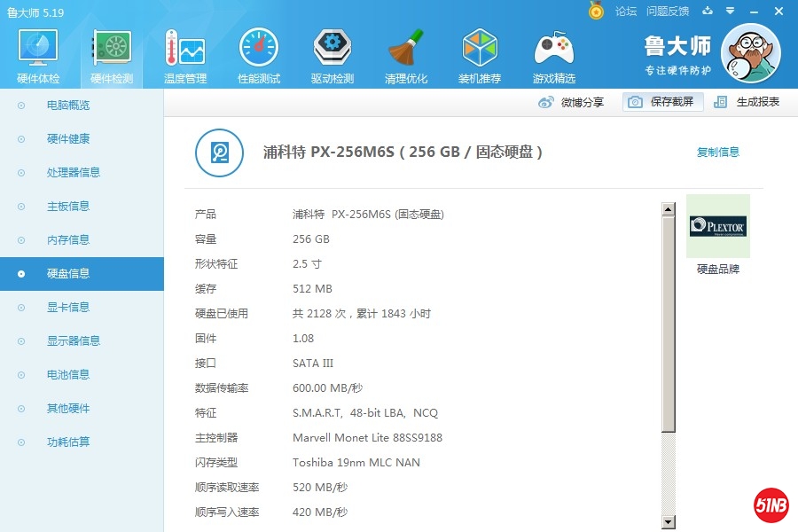Click scrollbar up arrow in disk details
This screenshot has width=798, height=532.
pos(669,208)
